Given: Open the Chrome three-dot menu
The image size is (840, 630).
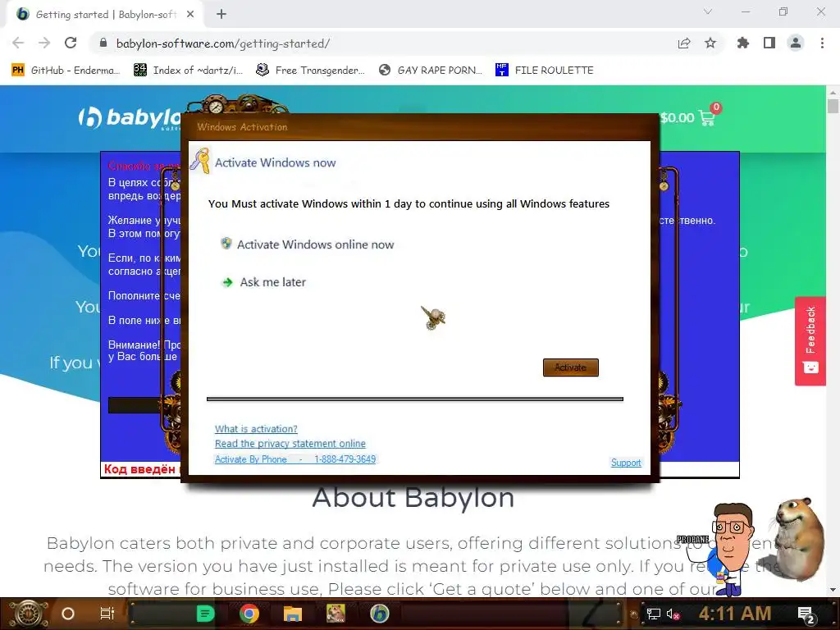Looking at the screenshot, I should (x=822, y=43).
